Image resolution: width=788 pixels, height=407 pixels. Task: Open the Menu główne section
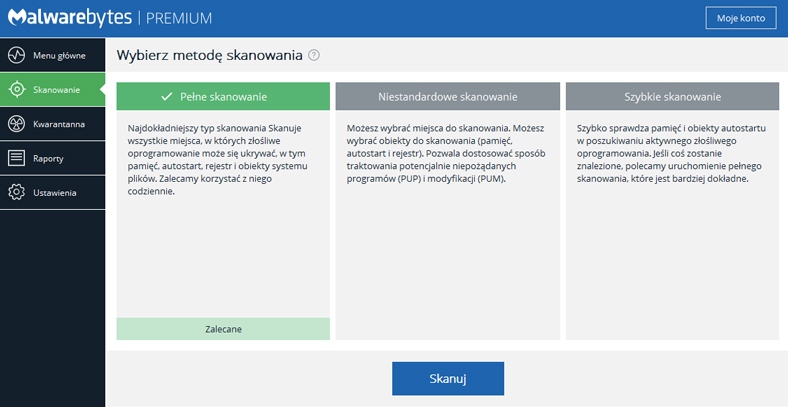pos(53,55)
